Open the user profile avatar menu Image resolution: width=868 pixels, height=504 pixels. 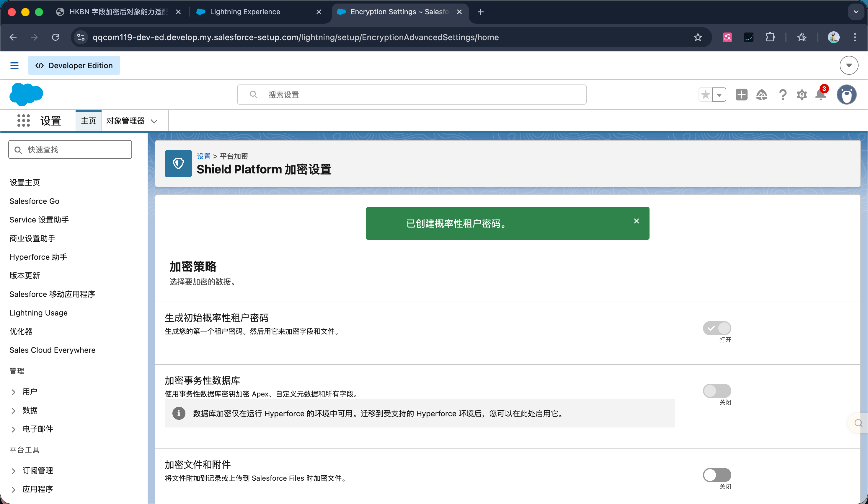(846, 95)
